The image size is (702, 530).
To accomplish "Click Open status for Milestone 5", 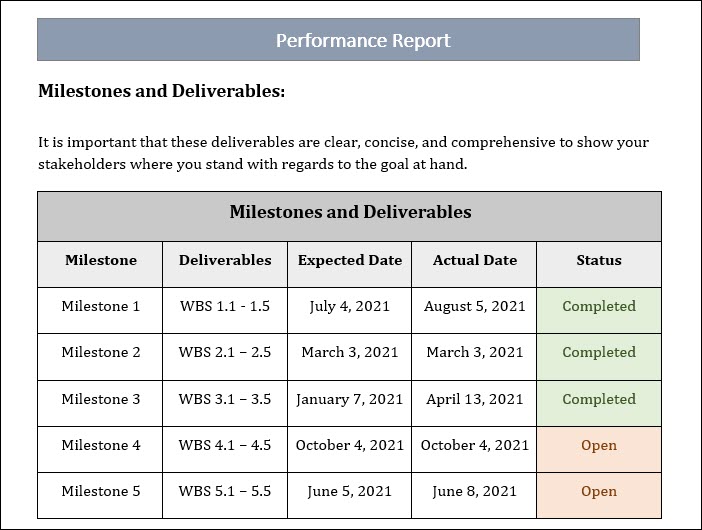I will [599, 496].
